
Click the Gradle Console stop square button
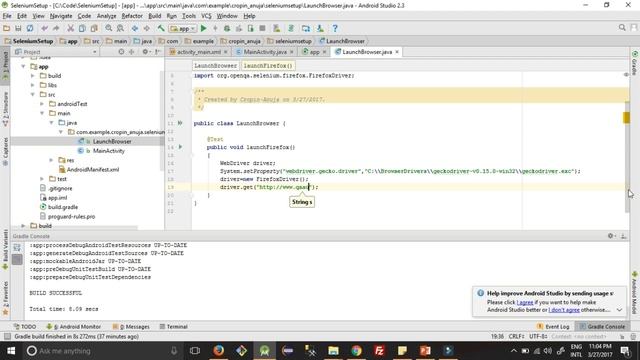point(17,260)
